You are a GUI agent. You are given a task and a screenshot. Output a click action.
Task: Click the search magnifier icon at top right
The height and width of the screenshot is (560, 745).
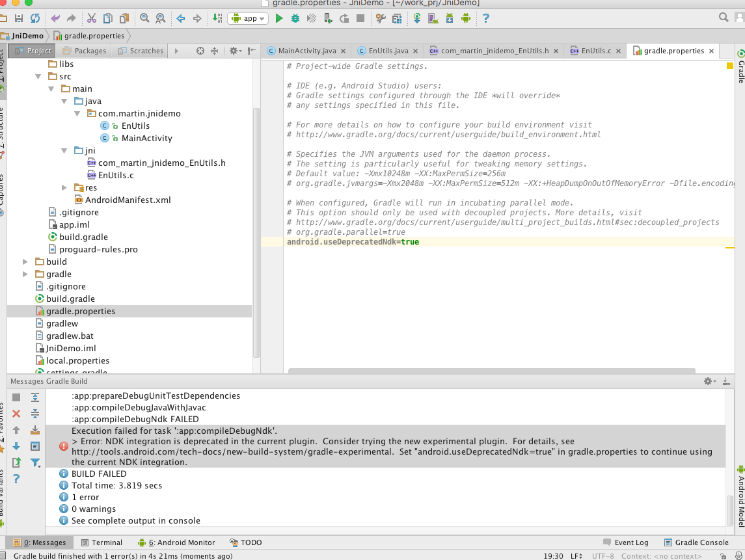click(724, 18)
